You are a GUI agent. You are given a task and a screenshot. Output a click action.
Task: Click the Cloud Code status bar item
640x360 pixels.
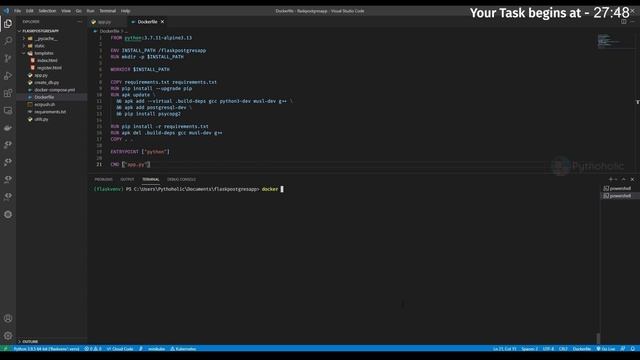(120, 349)
